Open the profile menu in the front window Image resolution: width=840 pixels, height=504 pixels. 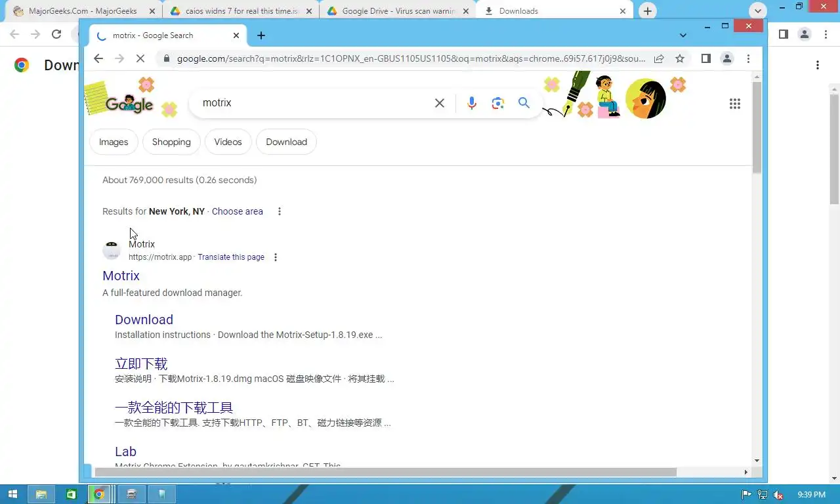[727, 58]
